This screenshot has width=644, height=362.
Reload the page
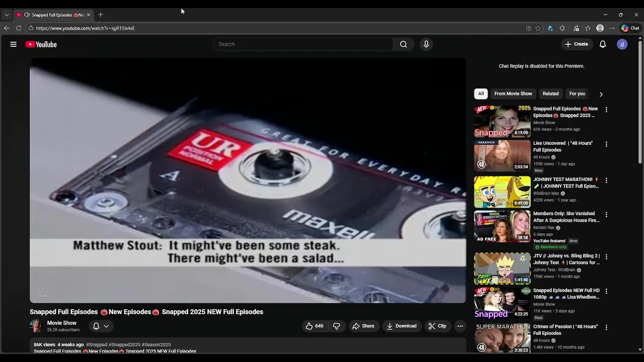(19, 28)
